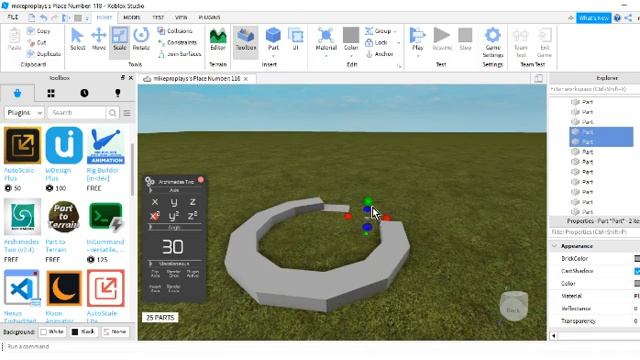Collapse the Appearance properties section
This screenshot has width=640, height=360.
pos(554,246)
